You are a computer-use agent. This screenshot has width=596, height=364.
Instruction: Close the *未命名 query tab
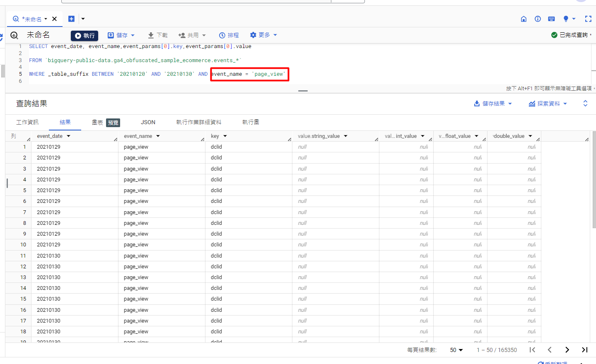point(54,19)
